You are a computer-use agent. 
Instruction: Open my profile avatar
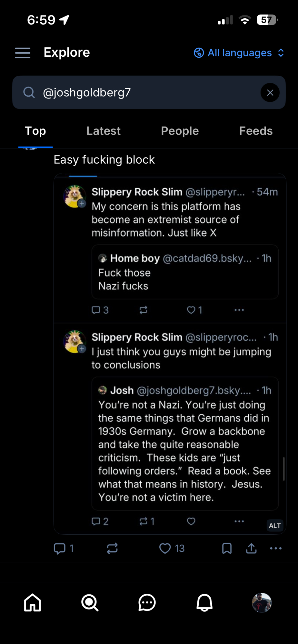[x=262, y=602]
